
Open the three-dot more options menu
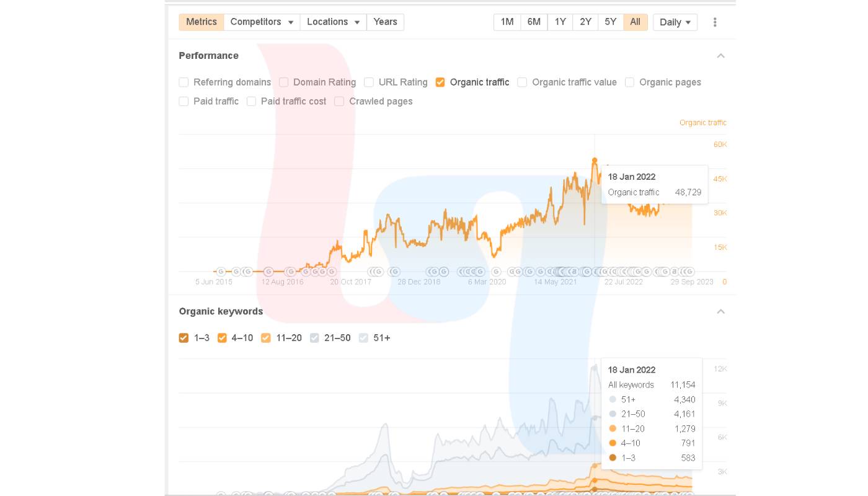pyautogui.click(x=715, y=22)
